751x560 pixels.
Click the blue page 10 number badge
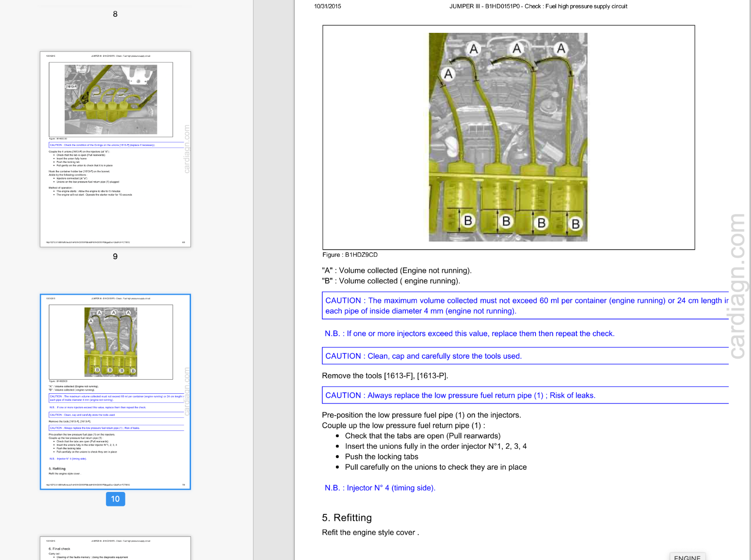(115, 499)
